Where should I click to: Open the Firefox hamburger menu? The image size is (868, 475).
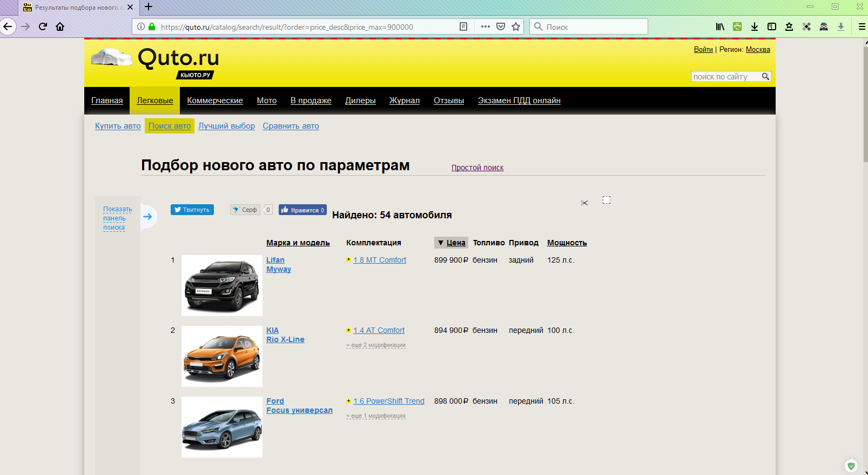click(862, 26)
